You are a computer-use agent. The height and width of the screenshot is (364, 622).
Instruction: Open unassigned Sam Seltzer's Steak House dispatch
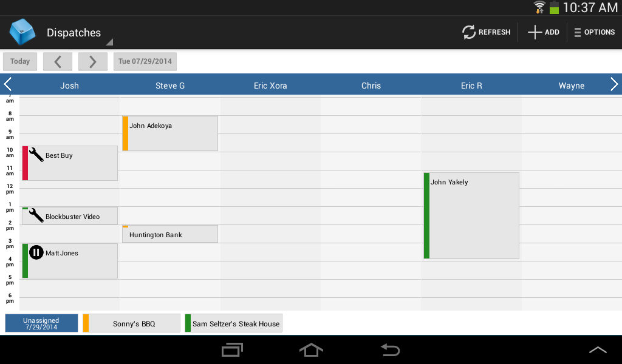(234, 323)
